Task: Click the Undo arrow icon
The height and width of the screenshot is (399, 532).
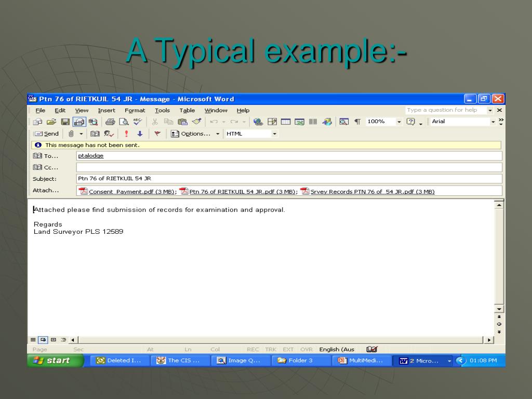Action: click(x=214, y=122)
